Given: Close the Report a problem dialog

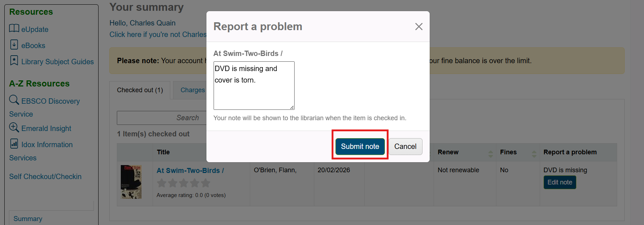Looking at the screenshot, I should click(x=419, y=27).
